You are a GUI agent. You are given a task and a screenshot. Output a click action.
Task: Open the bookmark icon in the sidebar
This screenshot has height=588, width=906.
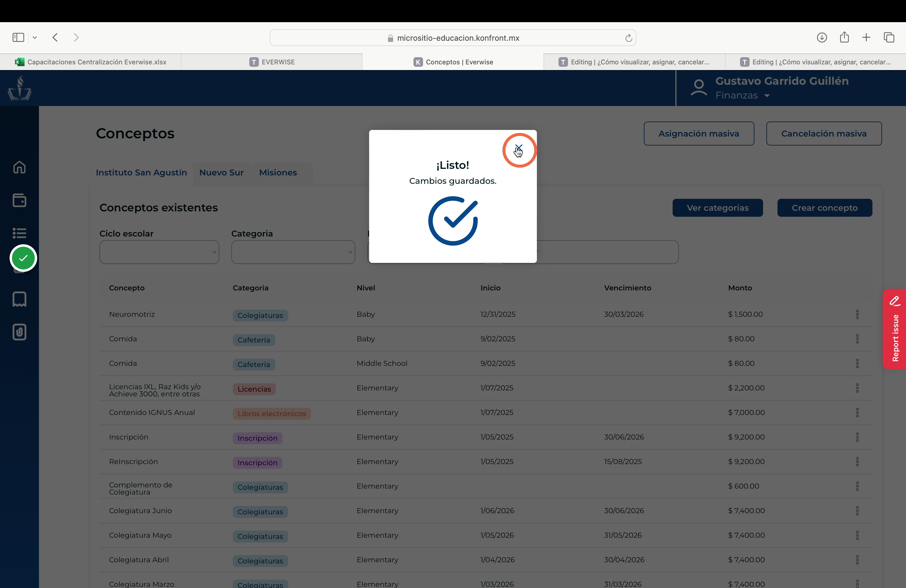(x=19, y=299)
